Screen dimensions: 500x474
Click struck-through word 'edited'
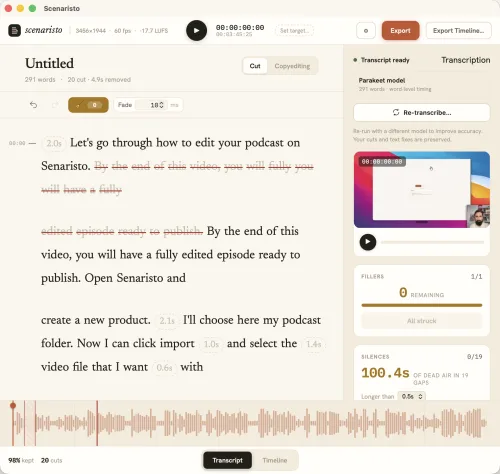pyautogui.click(x=57, y=231)
